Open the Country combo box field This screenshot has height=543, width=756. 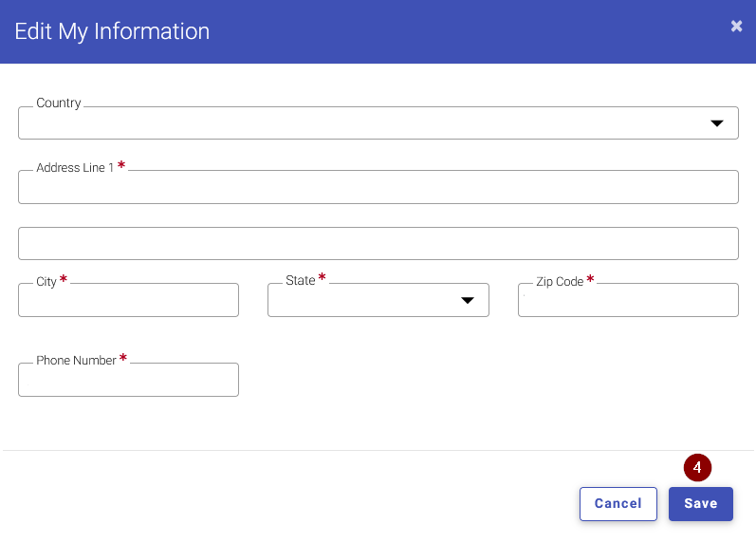(x=378, y=123)
